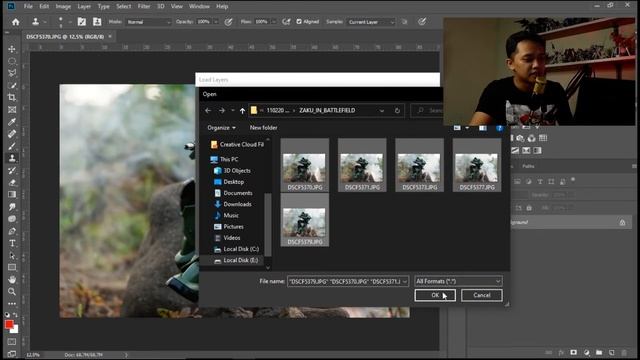This screenshot has width=640, height=360.
Task: Click the default colors reset icon
Action: (x=7, y=315)
